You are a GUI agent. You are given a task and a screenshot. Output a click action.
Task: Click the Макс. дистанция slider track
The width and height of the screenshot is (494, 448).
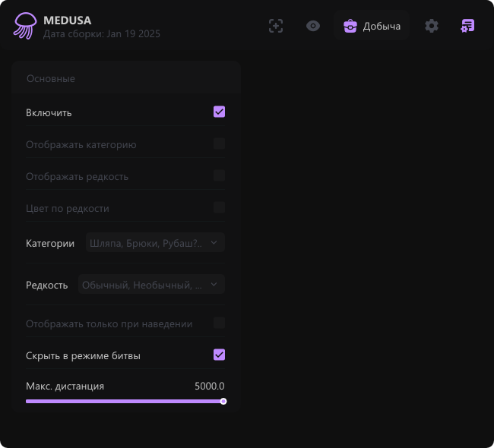click(125, 401)
